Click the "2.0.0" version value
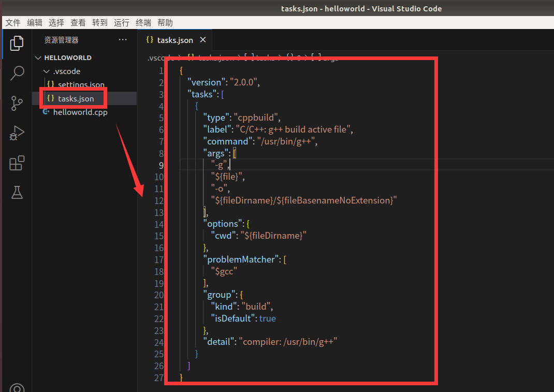 tap(243, 82)
